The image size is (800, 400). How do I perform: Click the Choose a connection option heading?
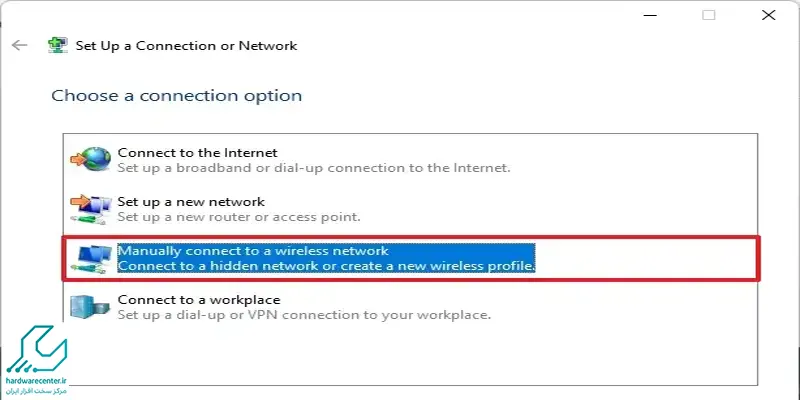(177, 95)
